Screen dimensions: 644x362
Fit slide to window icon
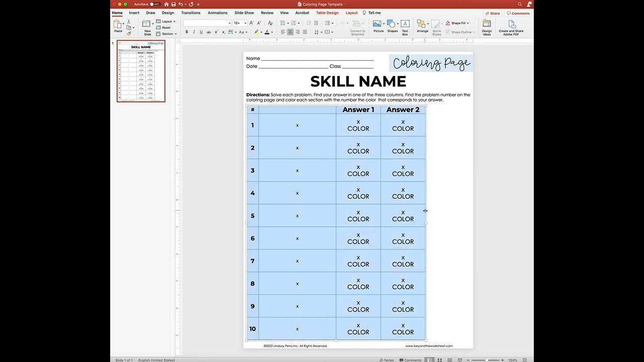tap(525, 360)
